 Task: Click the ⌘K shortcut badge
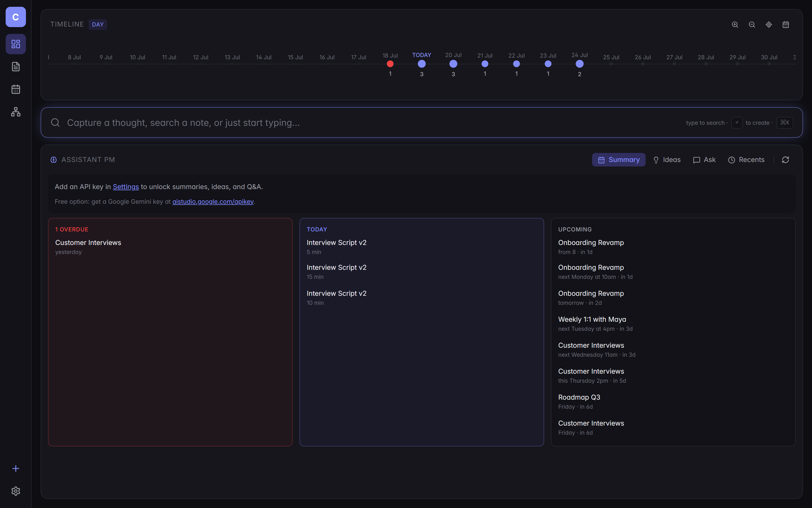(785, 123)
